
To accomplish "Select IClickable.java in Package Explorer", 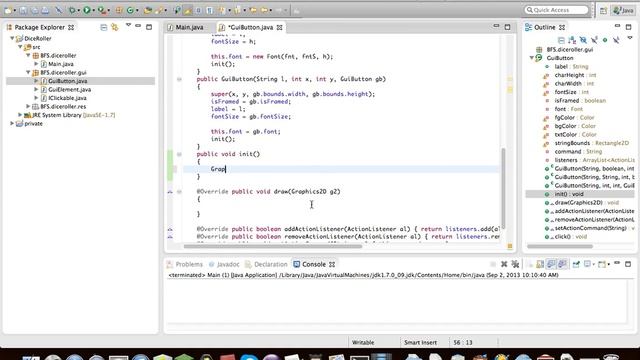I will [x=67, y=98].
